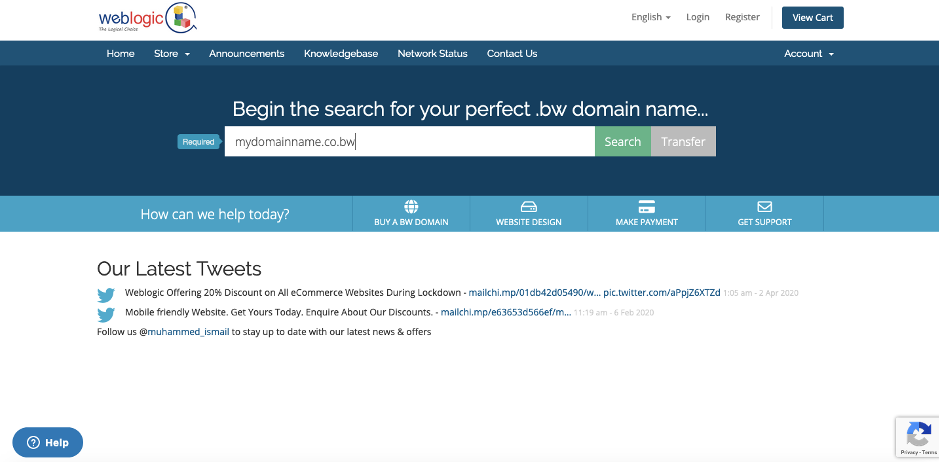Click the Register link
939x462 pixels.
point(742,17)
